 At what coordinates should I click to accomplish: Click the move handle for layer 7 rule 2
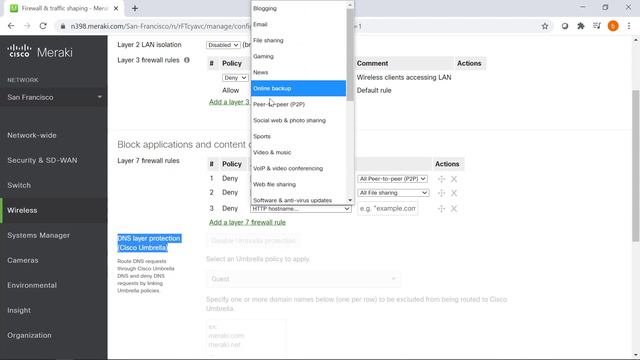(x=441, y=193)
